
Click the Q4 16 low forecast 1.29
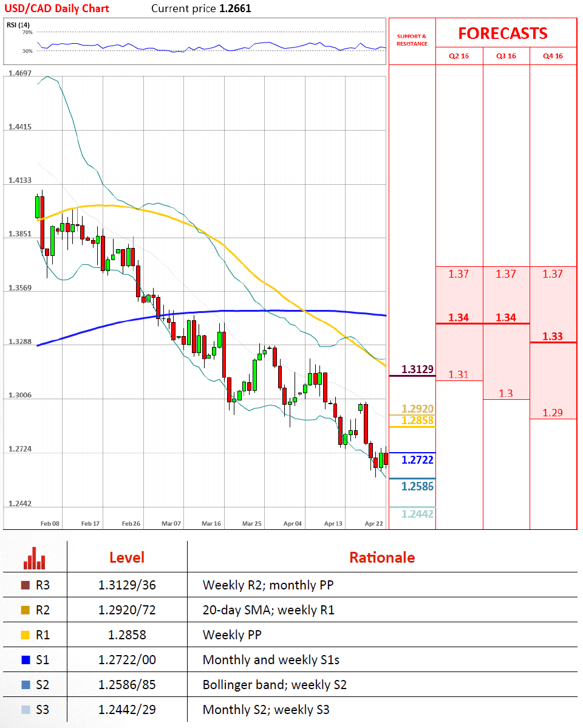click(553, 412)
